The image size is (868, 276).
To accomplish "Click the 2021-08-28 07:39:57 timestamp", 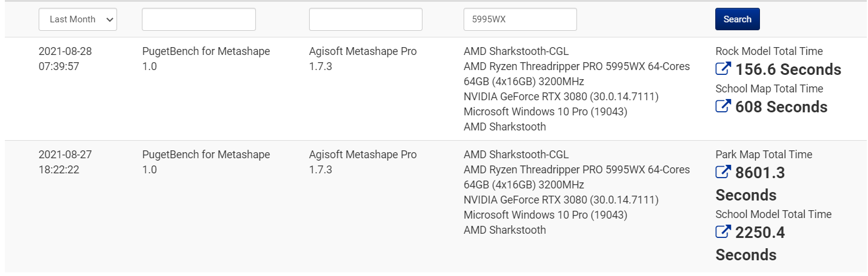I will tap(65, 59).
